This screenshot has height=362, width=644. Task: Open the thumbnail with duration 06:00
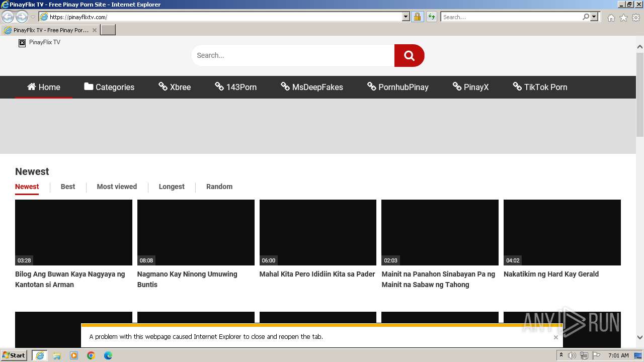(x=318, y=232)
